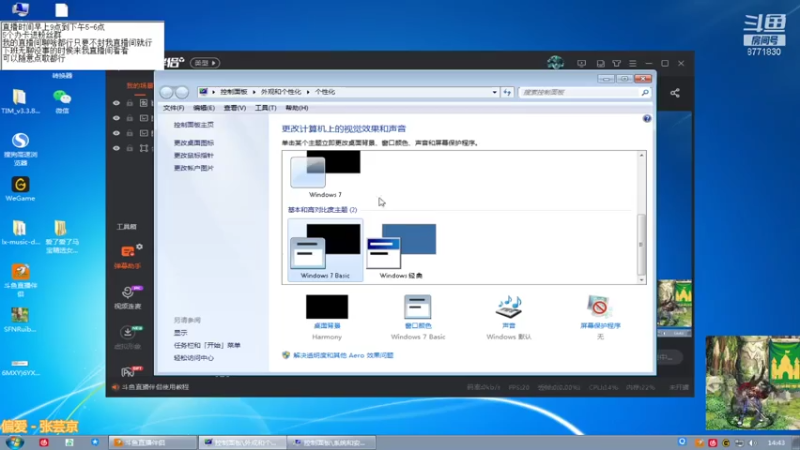Select the 搜狗高速浏览器 desktop icon
This screenshot has width=800, height=450.
click(x=20, y=149)
